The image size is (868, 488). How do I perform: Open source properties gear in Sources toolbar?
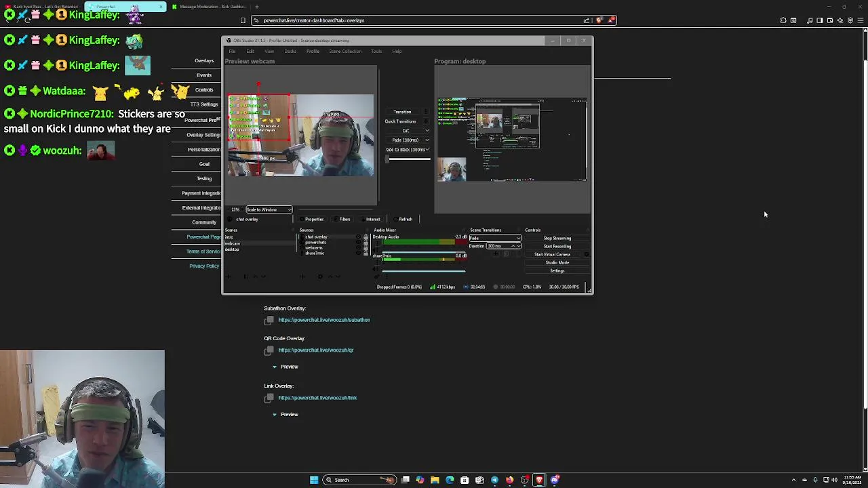320,277
